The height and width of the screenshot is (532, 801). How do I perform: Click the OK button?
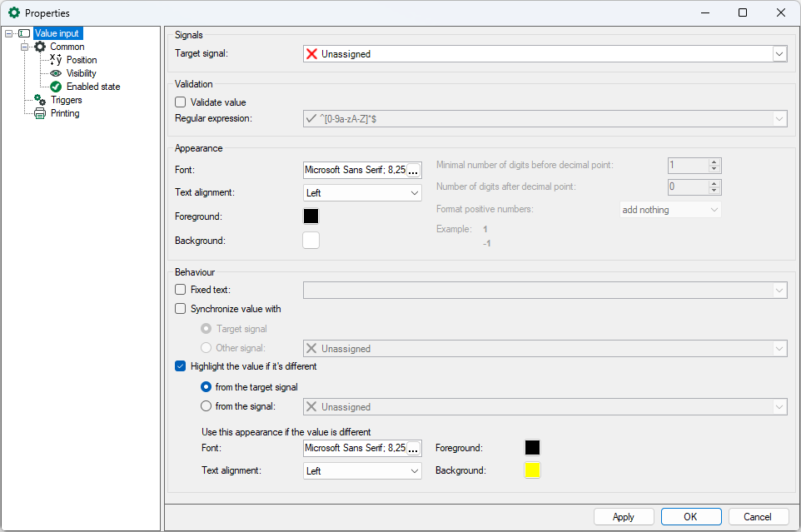coord(690,517)
